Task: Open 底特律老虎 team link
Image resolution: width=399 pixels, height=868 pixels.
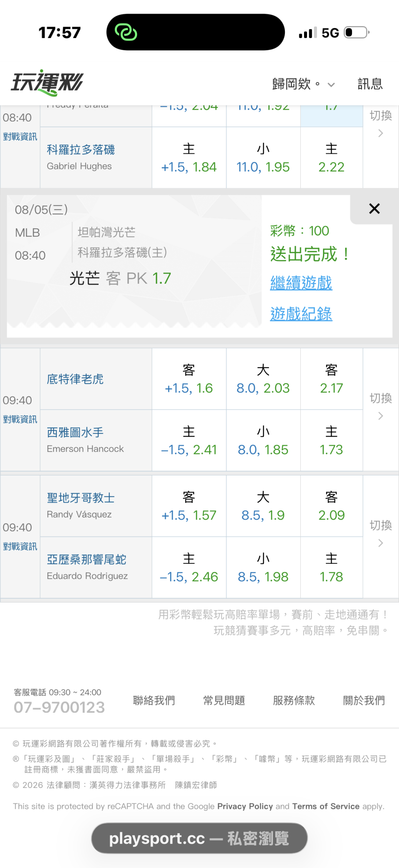Action: tap(75, 379)
